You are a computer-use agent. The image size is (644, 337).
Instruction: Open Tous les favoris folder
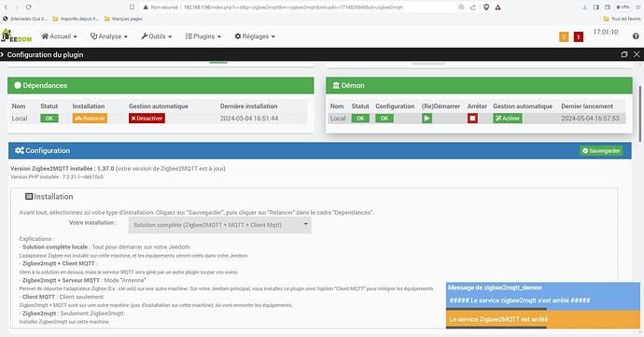[622, 19]
